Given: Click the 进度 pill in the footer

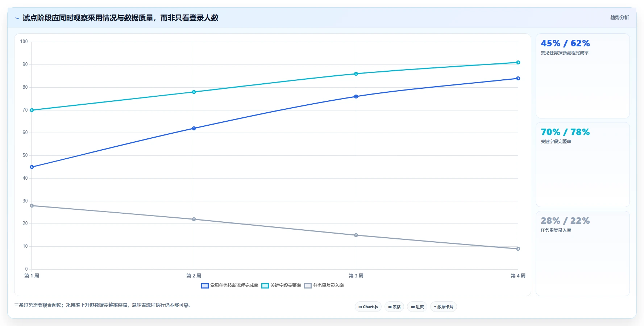Looking at the screenshot, I should [417, 307].
